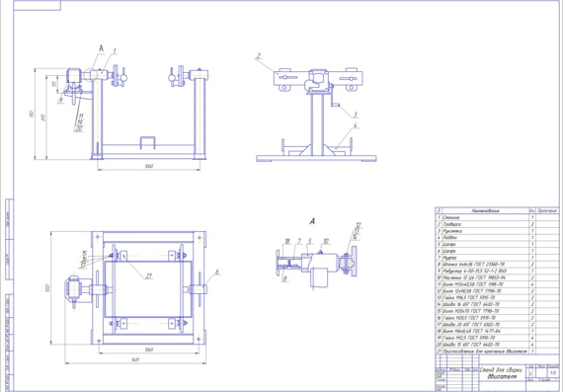Image resolution: width=563 pixels, height=392 pixels.
Task: Click the 'Редуктор' row in the parts list
Action: [x=497, y=271]
